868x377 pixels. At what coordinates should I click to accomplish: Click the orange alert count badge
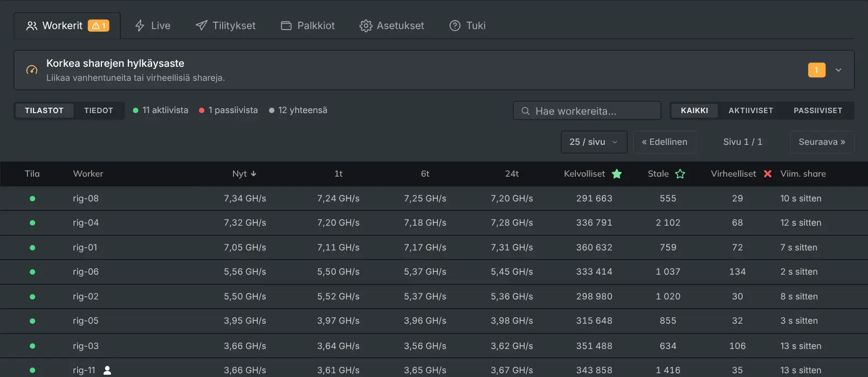point(817,70)
